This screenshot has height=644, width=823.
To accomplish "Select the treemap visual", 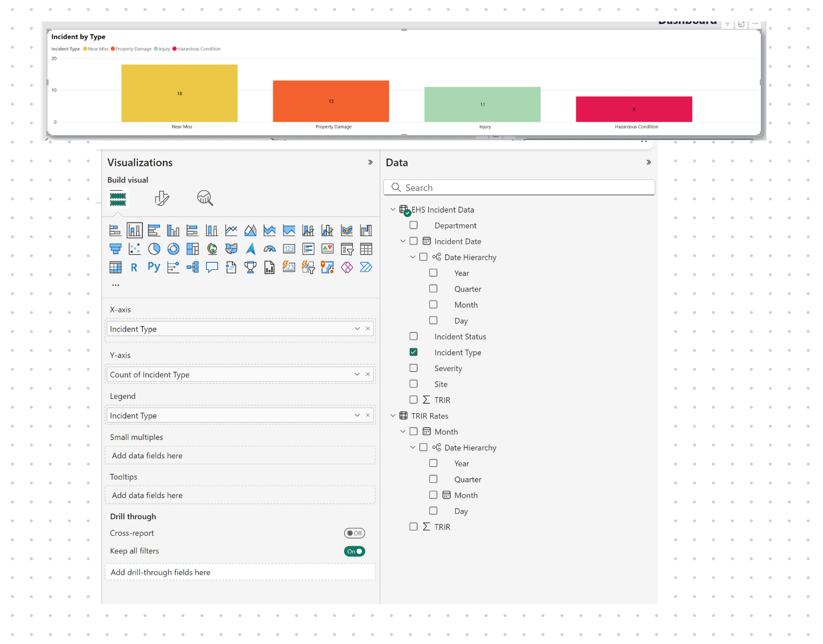I will (x=192, y=249).
